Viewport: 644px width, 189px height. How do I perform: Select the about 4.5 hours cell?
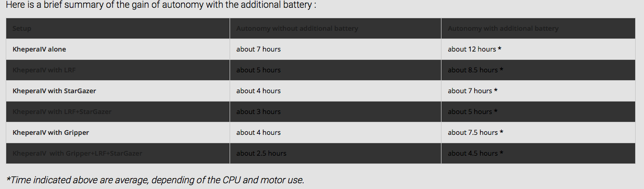pos(538,154)
